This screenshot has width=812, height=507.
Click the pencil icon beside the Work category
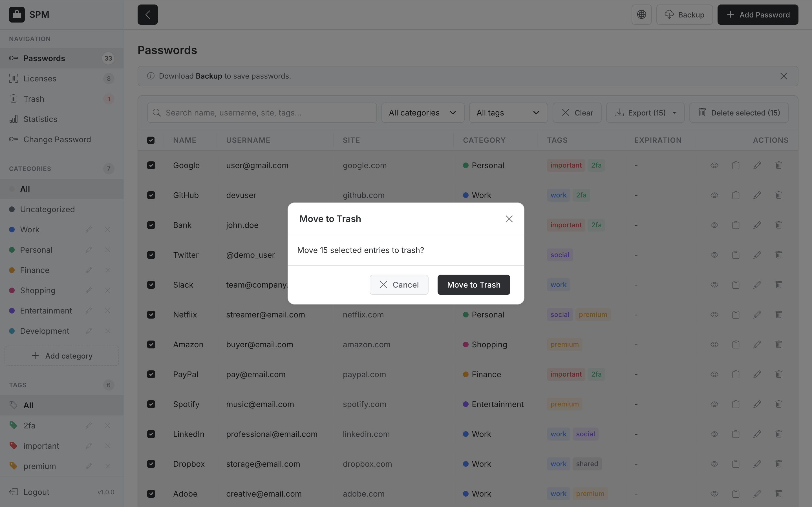tap(89, 230)
